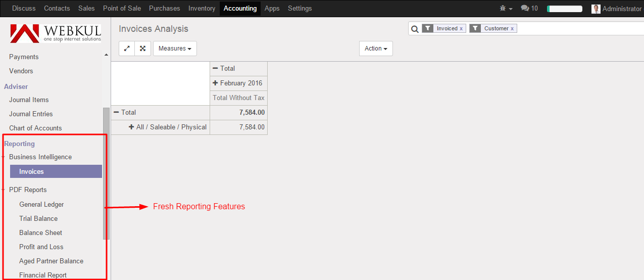The width and height of the screenshot is (644, 280).
Task: Go to Point of Sale menu
Action: 122,9
